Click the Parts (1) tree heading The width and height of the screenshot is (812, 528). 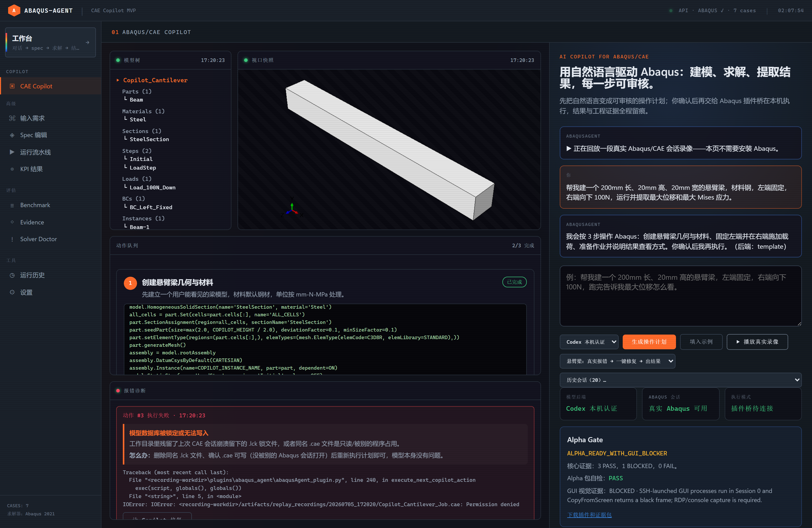coord(137,91)
